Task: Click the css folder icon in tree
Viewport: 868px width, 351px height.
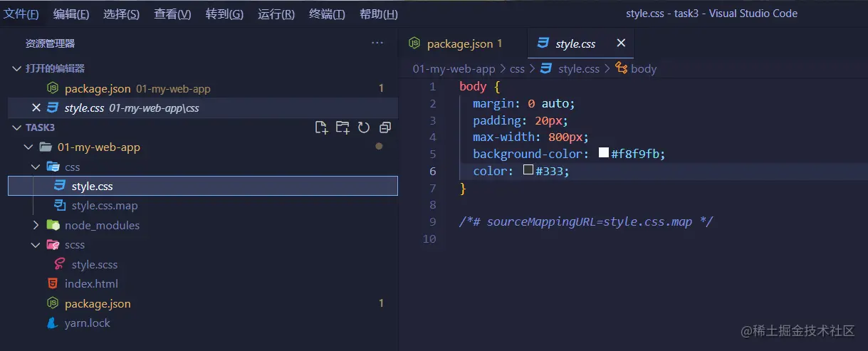Action: tap(53, 167)
